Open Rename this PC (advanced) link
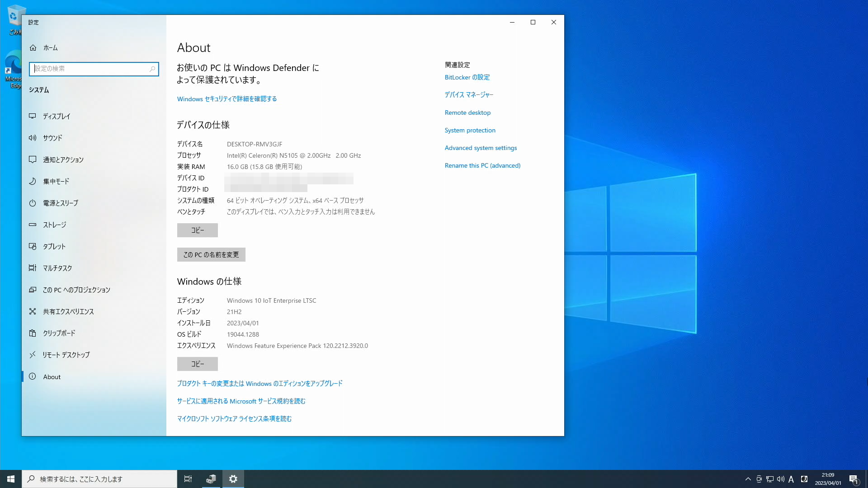This screenshot has height=488, width=868. [x=482, y=165]
